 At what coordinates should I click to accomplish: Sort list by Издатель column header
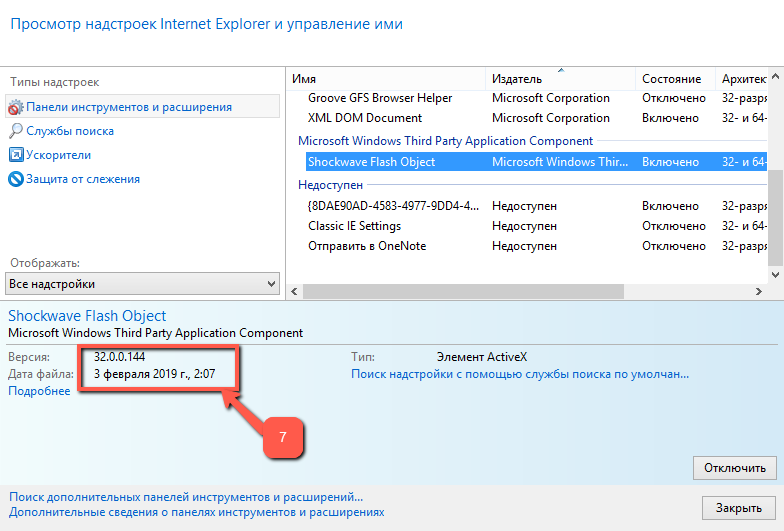(560, 79)
